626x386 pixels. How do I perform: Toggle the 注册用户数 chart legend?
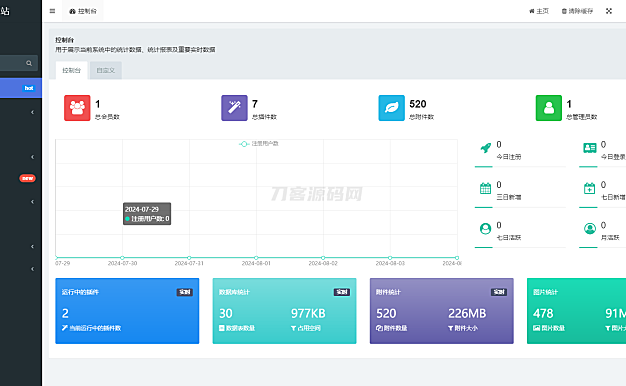pos(259,144)
